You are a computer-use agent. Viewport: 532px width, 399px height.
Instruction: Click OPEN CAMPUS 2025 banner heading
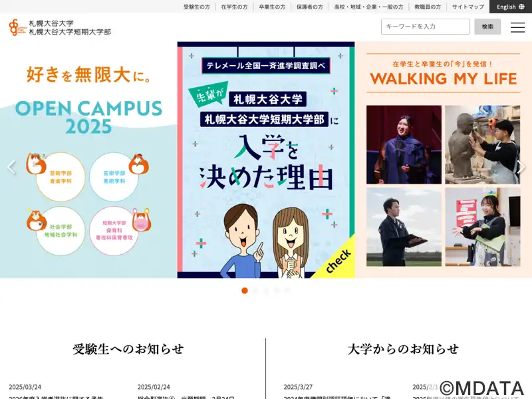(x=88, y=117)
